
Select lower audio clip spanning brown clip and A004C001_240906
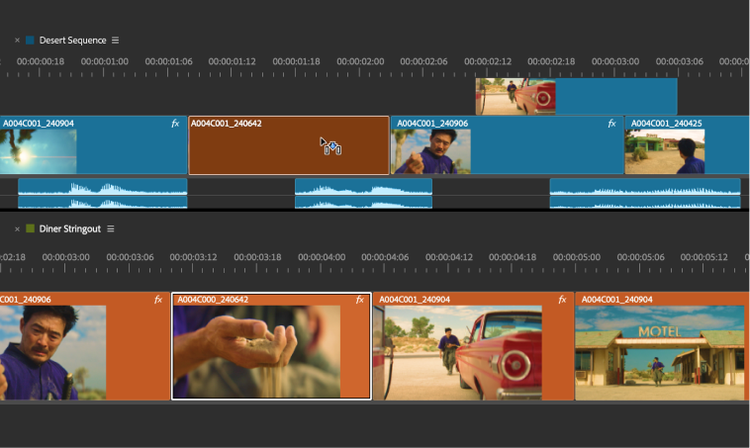click(x=364, y=202)
